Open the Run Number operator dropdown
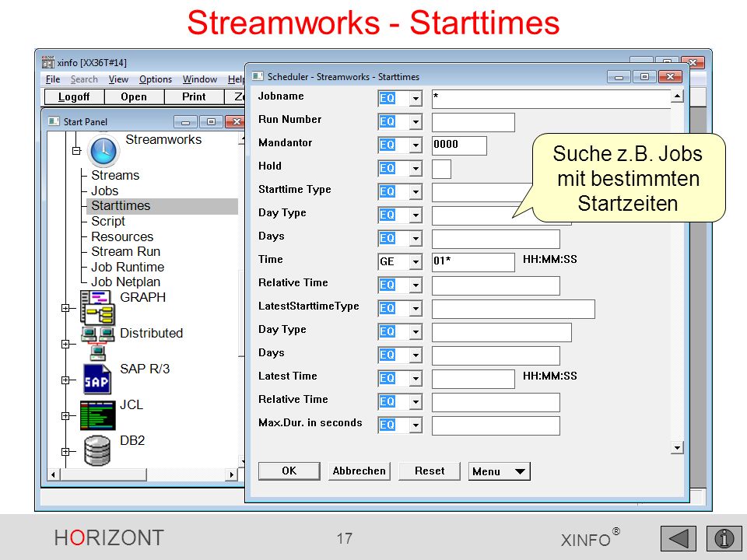747x560 pixels. click(416, 122)
